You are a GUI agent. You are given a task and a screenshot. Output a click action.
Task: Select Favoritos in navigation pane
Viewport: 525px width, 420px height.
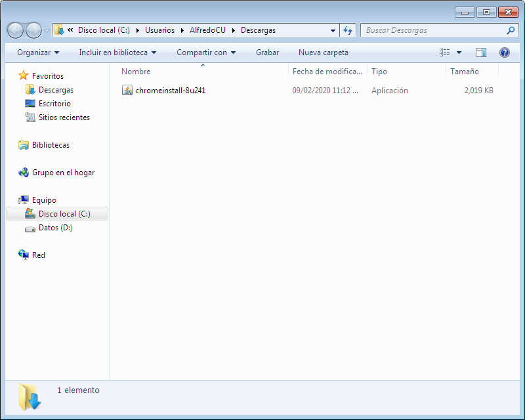point(48,76)
